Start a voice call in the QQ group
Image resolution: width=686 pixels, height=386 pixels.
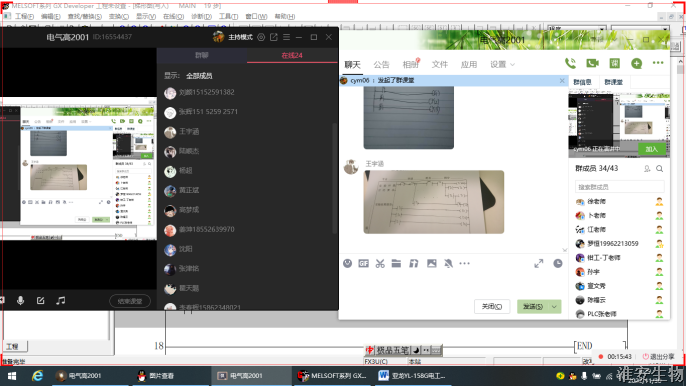point(570,63)
